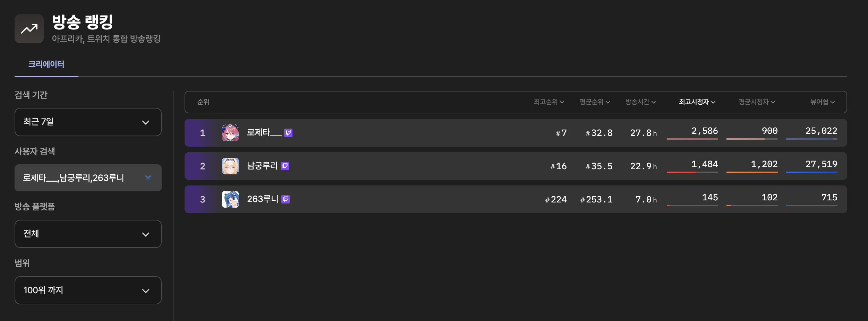The image size is (868, 321).
Task: Clear the user search with the X
Action: pyautogui.click(x=148, y=178)
